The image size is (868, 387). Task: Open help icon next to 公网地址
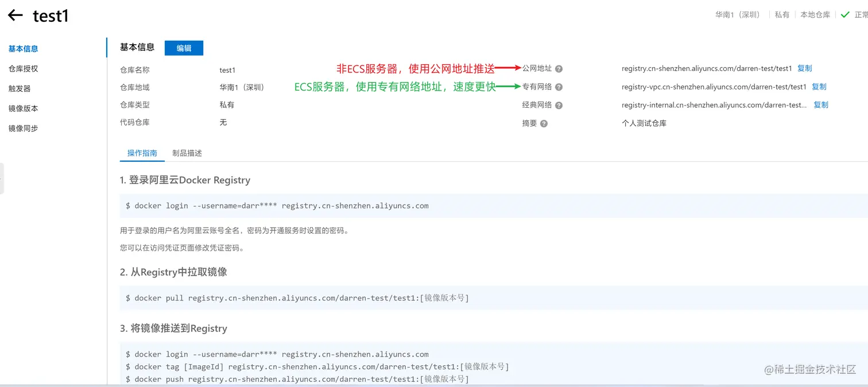tap(559, 69)
